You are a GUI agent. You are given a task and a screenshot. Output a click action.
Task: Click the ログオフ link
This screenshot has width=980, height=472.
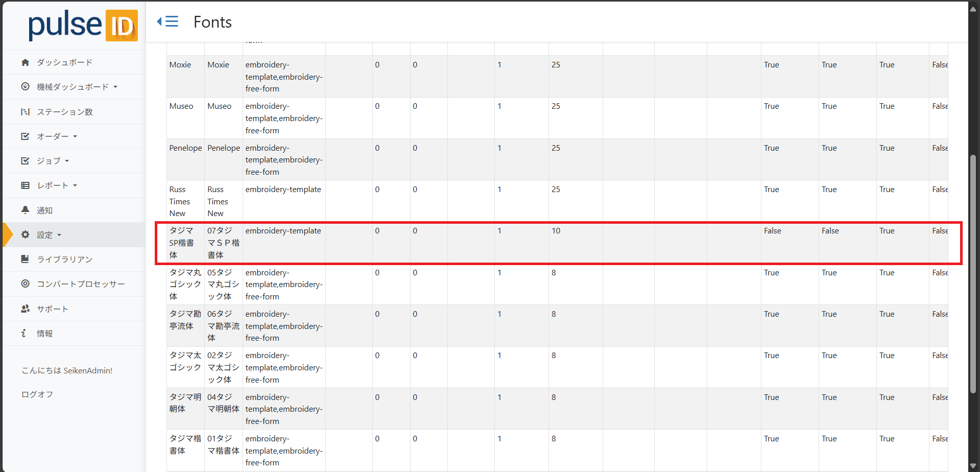click(37, 394)
